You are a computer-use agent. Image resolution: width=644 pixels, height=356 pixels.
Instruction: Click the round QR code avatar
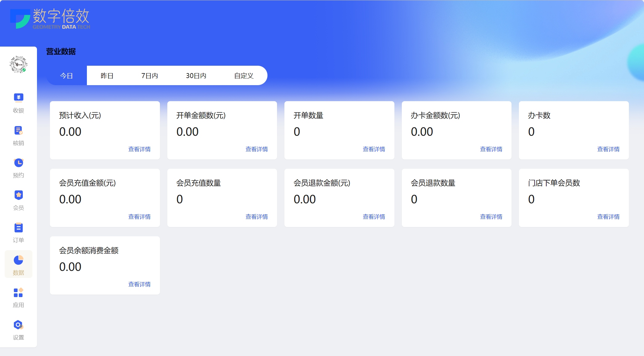click(18, 64)
